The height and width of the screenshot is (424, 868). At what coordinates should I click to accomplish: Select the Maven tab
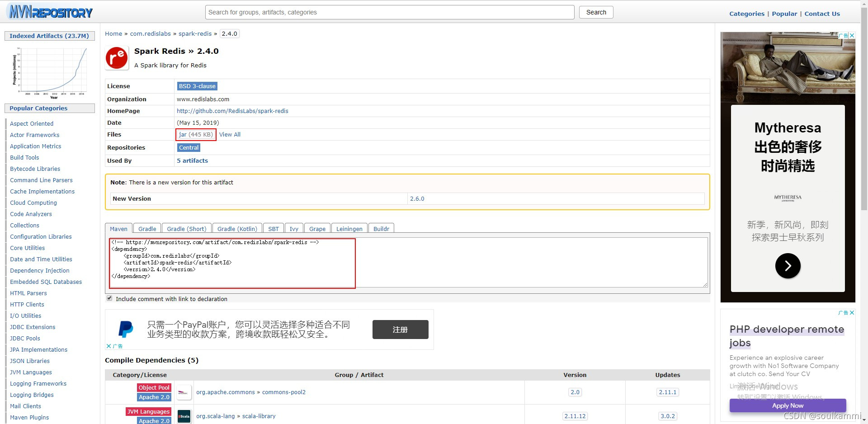118,229
